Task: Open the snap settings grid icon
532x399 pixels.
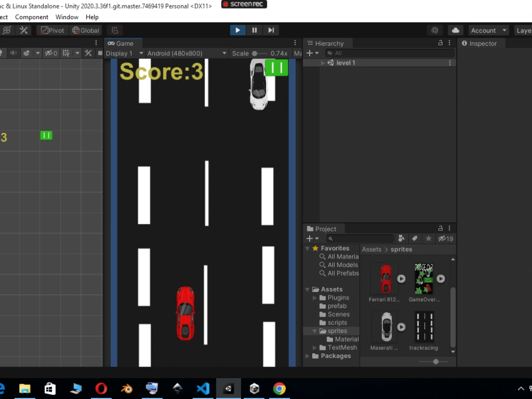Action: pyautogui.click(x=114, y=30)
